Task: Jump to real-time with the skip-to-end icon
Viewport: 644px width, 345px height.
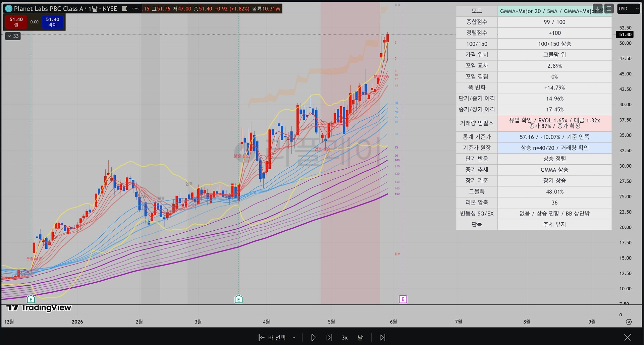Action: 383,338
